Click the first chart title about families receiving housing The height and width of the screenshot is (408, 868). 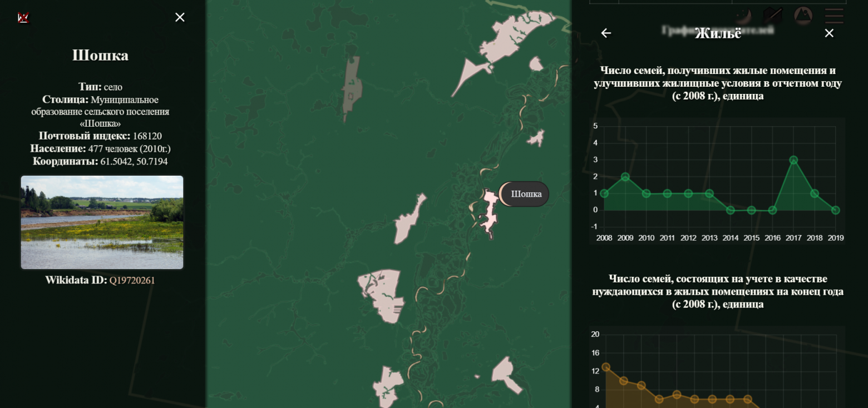tap(718, 83)
